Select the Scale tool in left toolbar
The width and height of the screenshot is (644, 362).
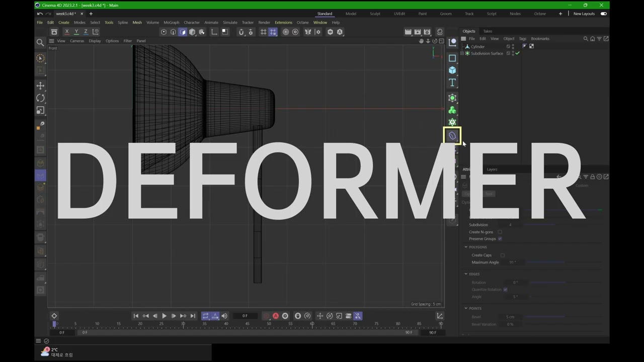click(x=40, y=110)
